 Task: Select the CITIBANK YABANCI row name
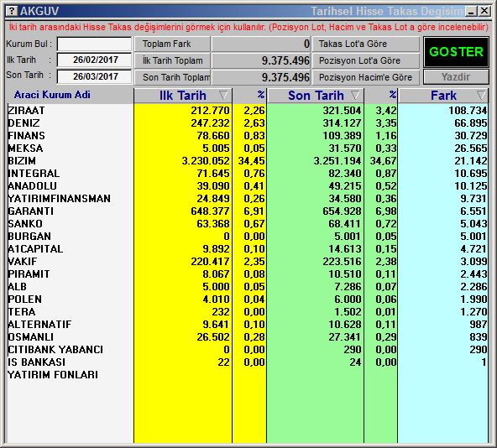[x=55, y=350]
